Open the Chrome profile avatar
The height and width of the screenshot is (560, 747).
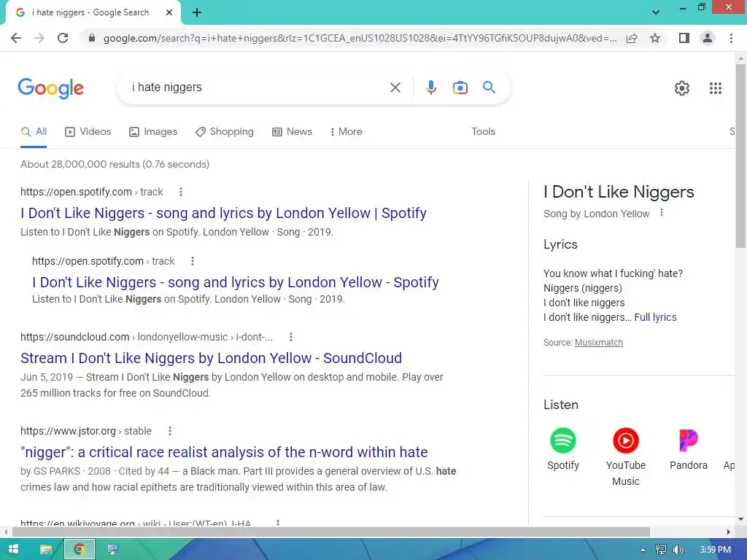click(708, 38)
